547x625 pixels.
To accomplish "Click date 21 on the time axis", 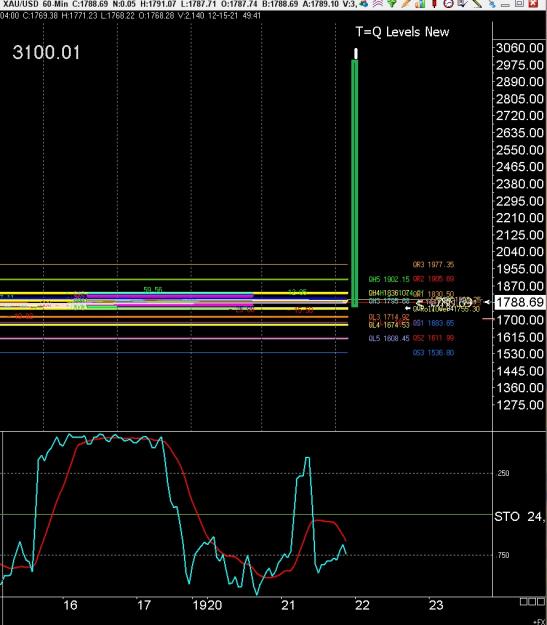I will pos(288,605).
